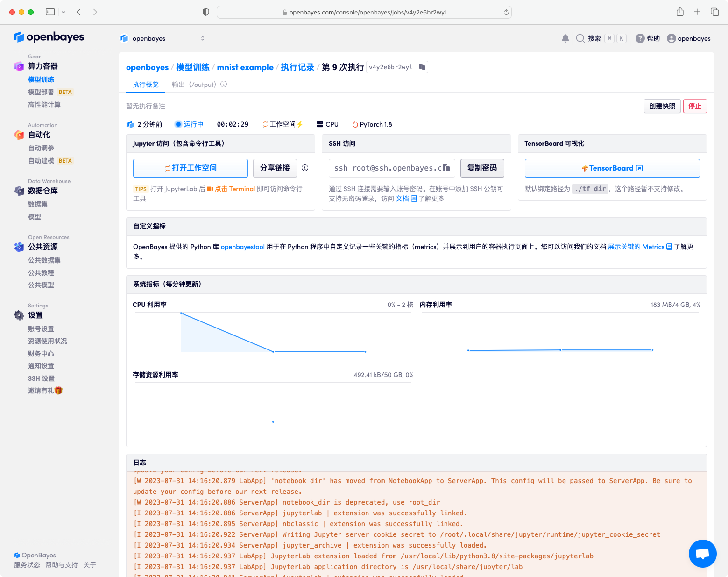Open the live chat support bubble
This screenshot has height=577, width=728.
702,553
